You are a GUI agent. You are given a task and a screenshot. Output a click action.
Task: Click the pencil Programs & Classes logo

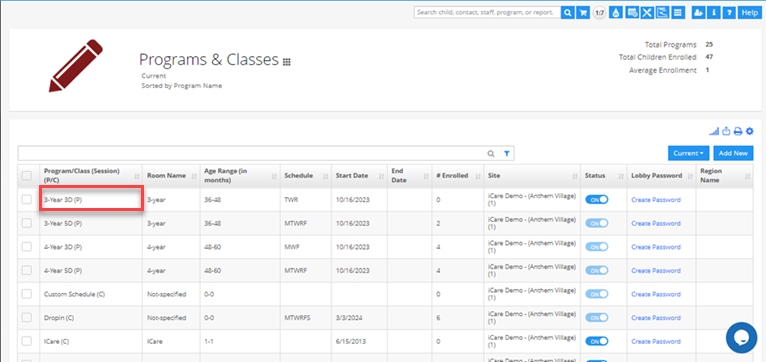point(76,66)
